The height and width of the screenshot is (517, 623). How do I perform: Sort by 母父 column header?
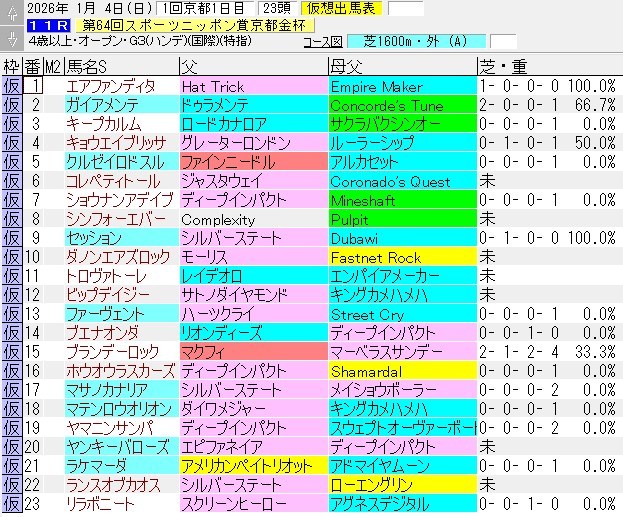402,66
